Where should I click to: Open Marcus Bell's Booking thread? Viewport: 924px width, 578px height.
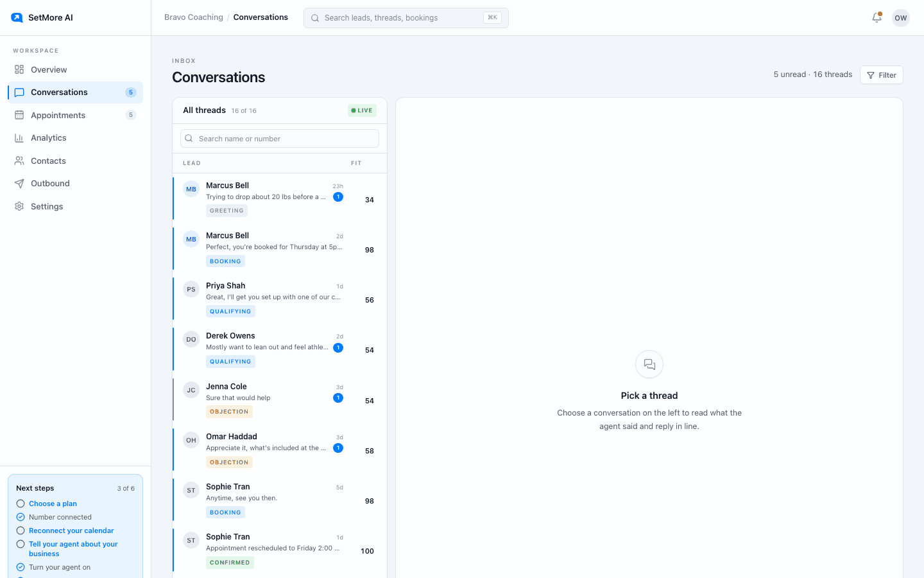[280, 249]
